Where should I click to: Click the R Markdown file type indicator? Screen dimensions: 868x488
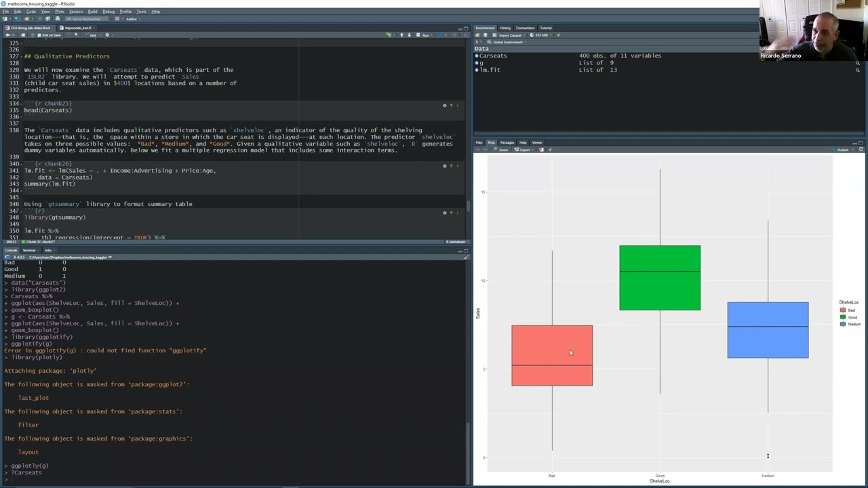tap(455, 241)
